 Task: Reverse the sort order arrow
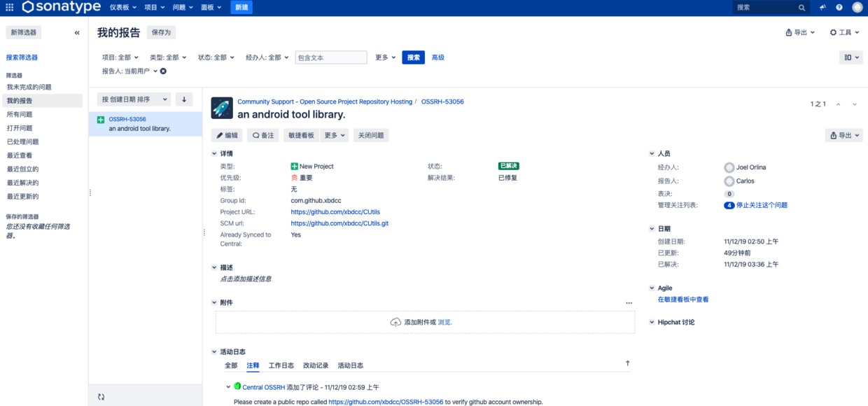184,99
